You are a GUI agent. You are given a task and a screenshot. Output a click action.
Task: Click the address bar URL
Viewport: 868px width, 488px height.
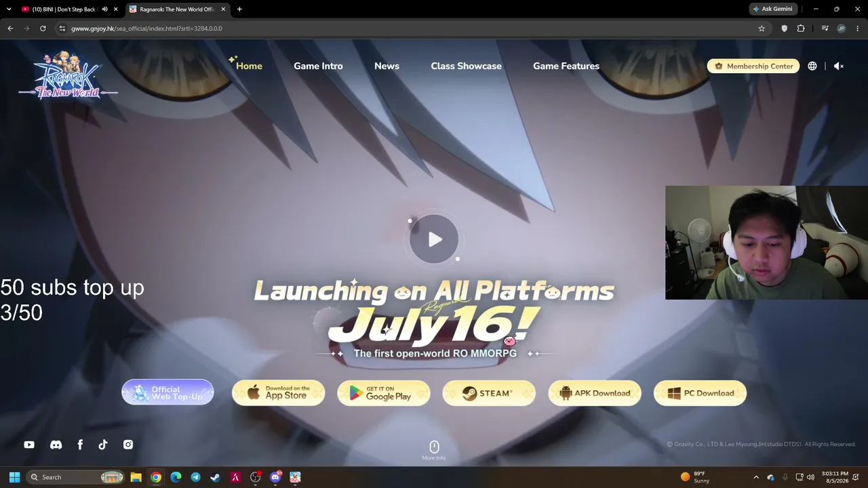coord(146,28)
